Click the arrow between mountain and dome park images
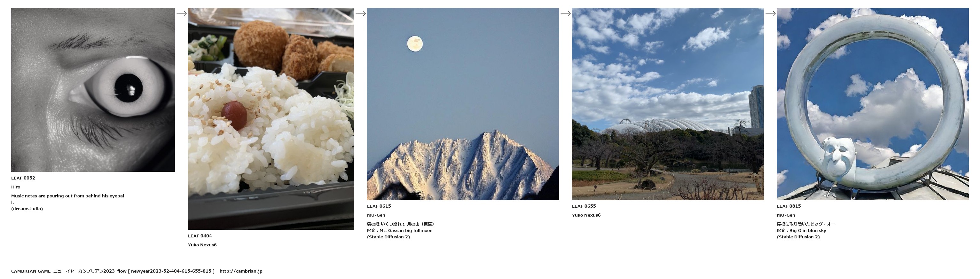 (566, 13)
